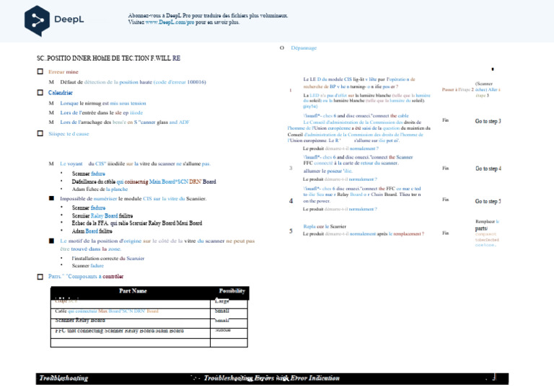554x392 pixels.
Task: Click the empty last table row's Part Name cell
Action: coord(131,342)
